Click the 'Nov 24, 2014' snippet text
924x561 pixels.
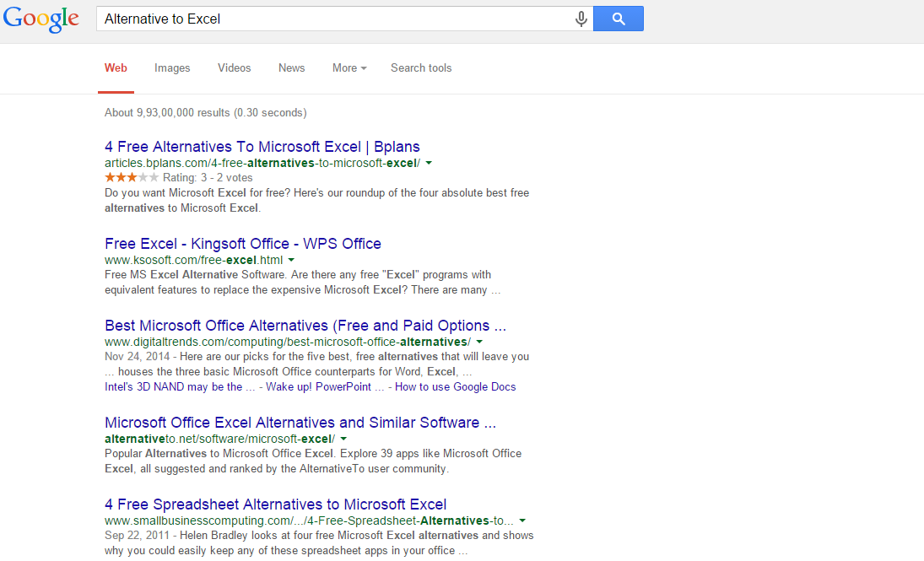point(137,357)
